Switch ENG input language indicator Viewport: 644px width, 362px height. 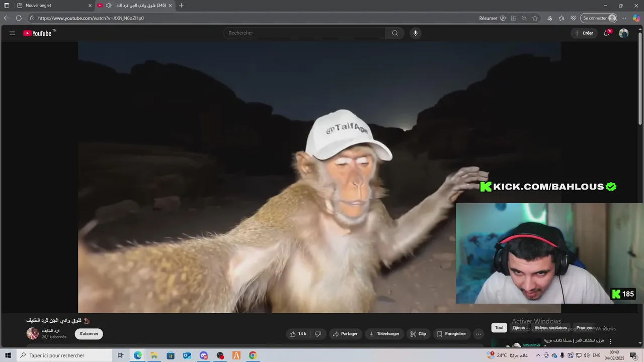coord(597,355)
